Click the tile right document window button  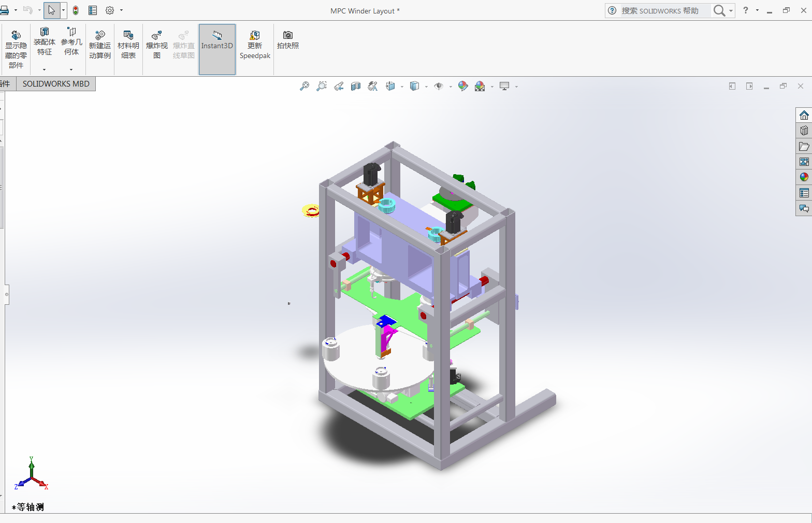click(x=749, y=86)
